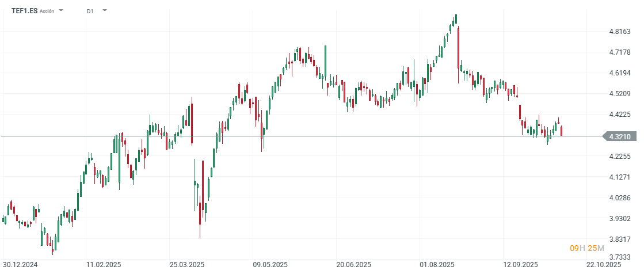Select the 4.1271 price on the scale

[x=620, y=177]
